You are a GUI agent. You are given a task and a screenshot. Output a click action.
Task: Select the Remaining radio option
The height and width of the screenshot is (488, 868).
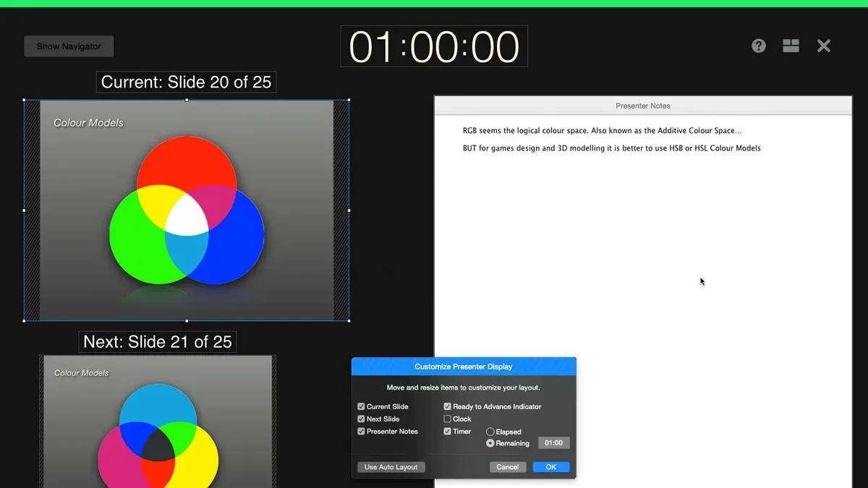tap(490, 443)
